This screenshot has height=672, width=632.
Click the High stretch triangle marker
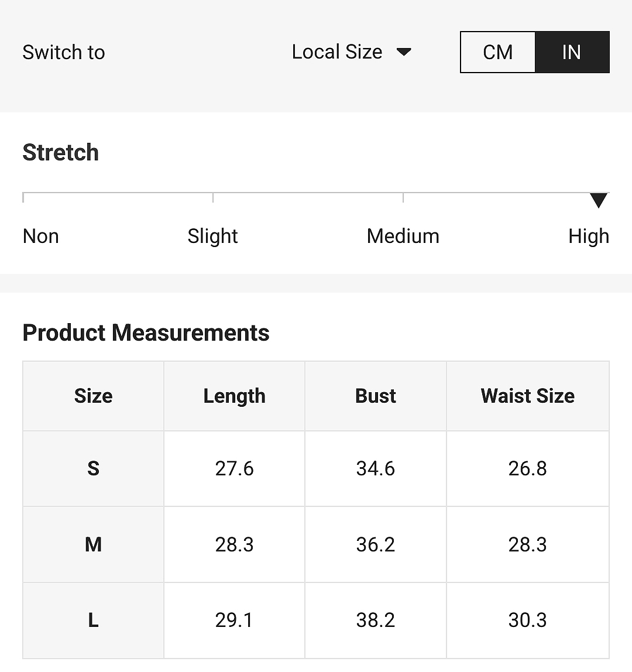click(598, 200)
